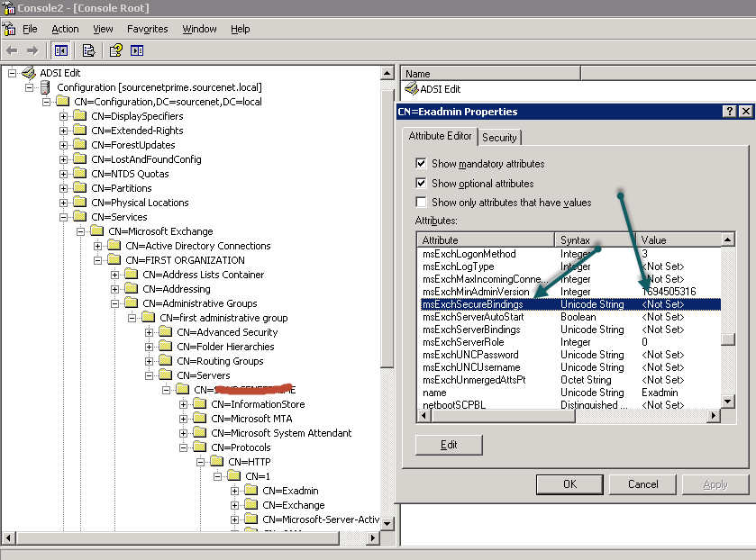Click the Export List toolbar icon

click(88, 50)
